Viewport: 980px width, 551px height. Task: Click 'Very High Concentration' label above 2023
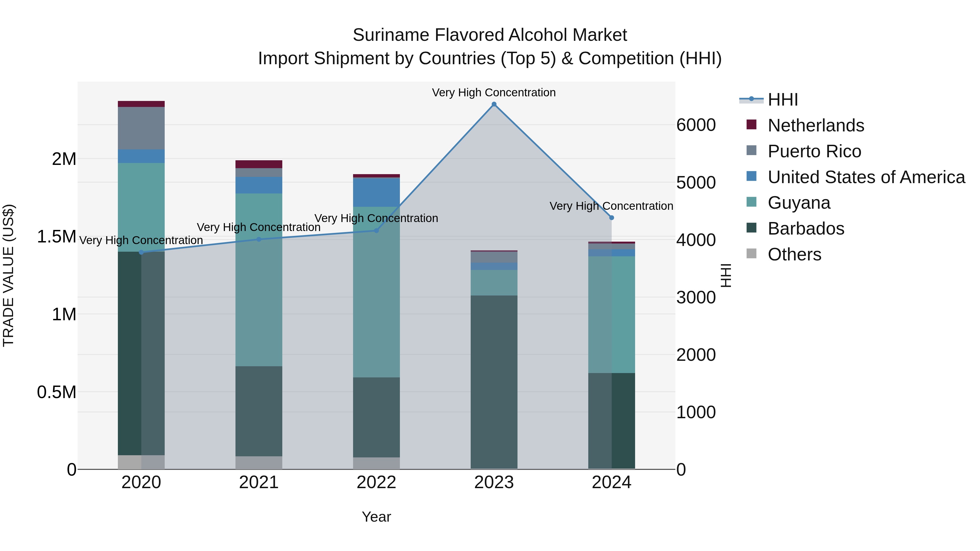coord(494,93)
